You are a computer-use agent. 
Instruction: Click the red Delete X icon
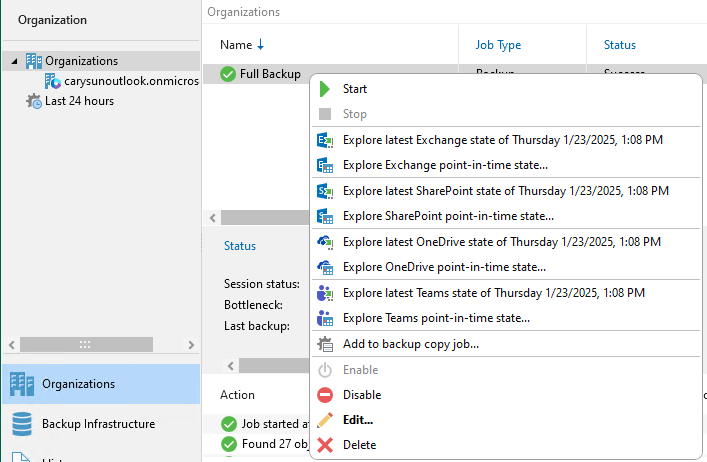tap(325, 445)
